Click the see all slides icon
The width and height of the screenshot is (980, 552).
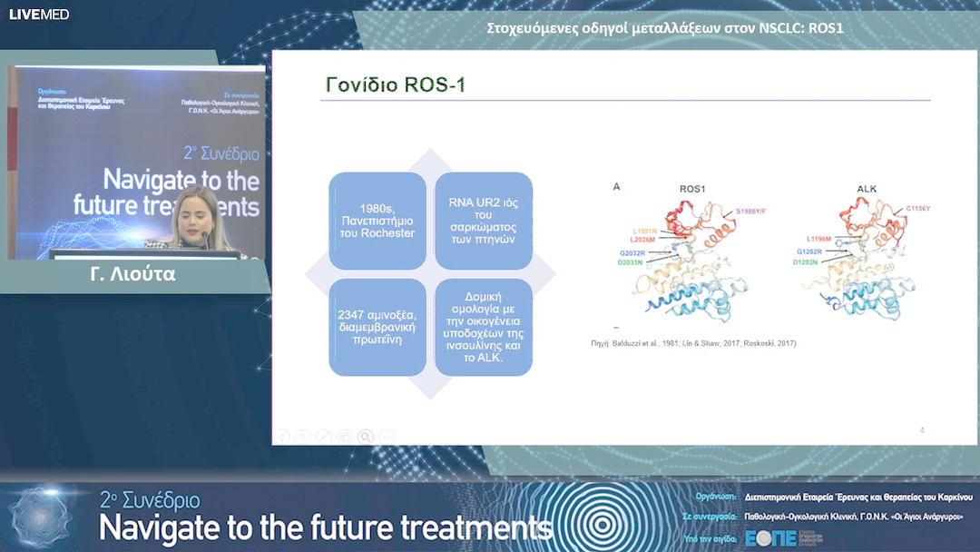pos(345,437)
